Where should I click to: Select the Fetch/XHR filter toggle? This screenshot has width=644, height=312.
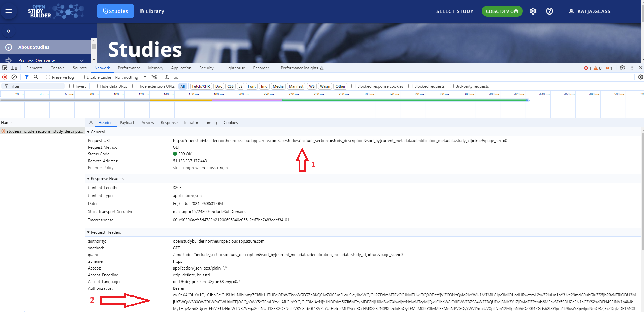201,86
